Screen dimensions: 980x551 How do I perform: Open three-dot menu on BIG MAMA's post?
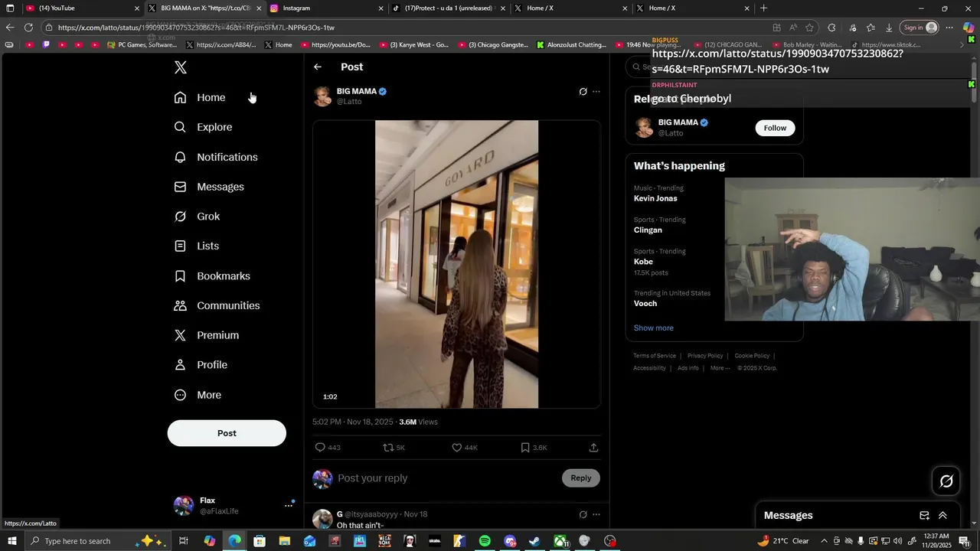click(x=596, y=92)
